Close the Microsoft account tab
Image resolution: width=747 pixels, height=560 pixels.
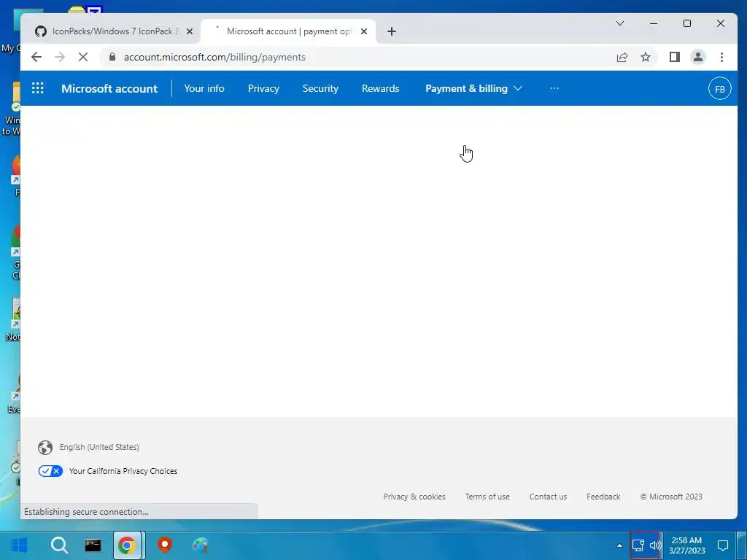pyautogui.click(x=364, y=31)
